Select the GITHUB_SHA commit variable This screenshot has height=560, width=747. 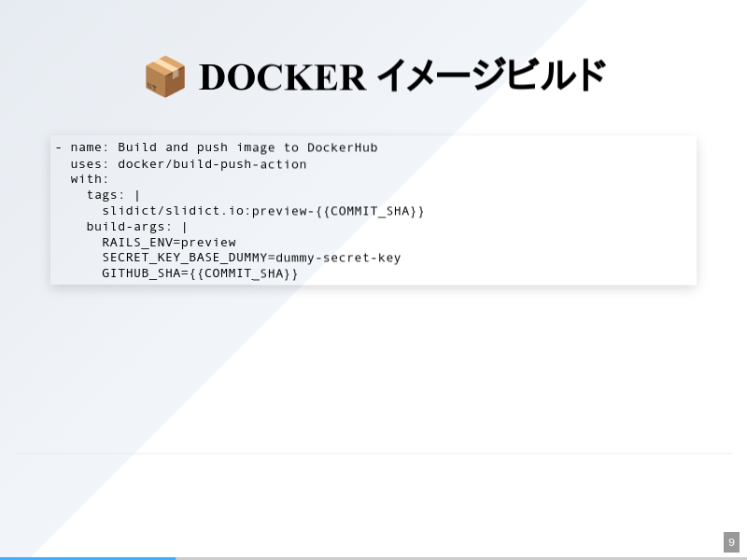[199, 273]
